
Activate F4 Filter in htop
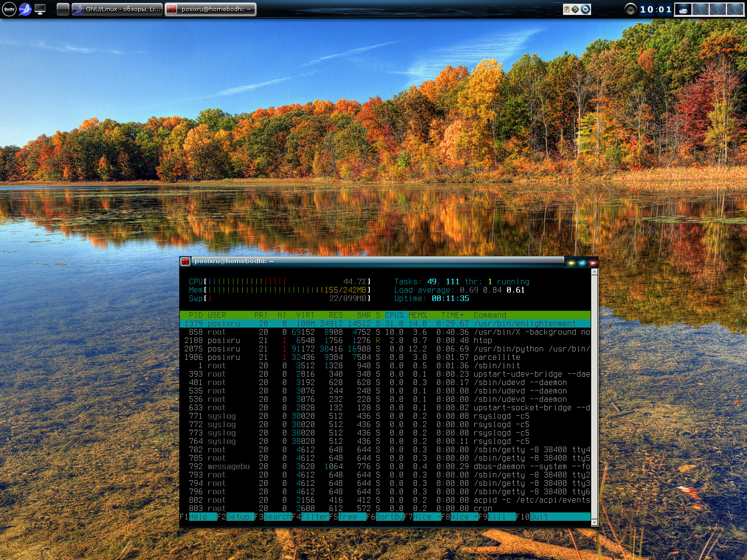[310, 517]
